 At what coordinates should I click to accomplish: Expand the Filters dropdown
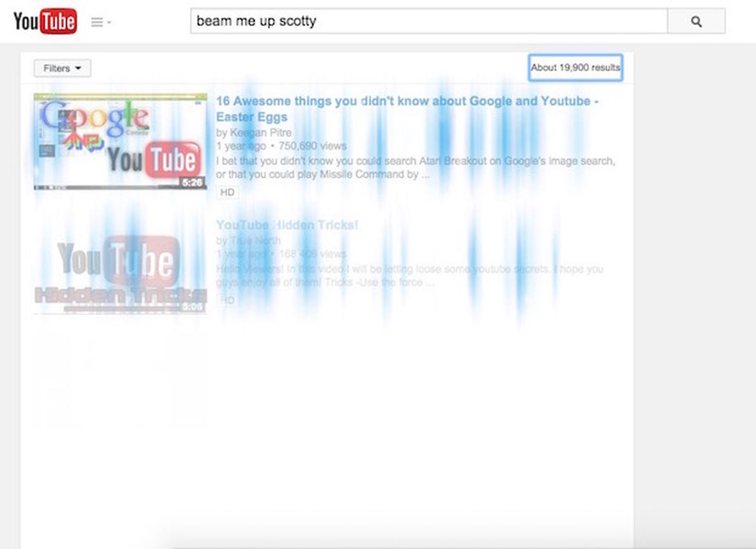62,68
